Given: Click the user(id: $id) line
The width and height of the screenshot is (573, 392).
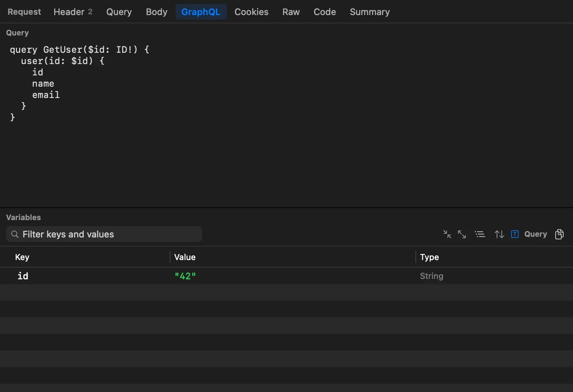Looking at the screenshot, I should pos(63,61).
